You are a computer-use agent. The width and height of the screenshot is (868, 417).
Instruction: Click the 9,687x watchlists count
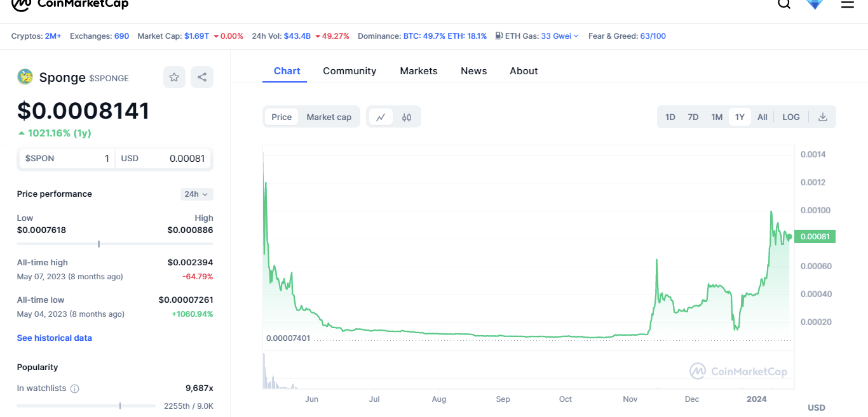pyautogui.click(x=200, y=388)
